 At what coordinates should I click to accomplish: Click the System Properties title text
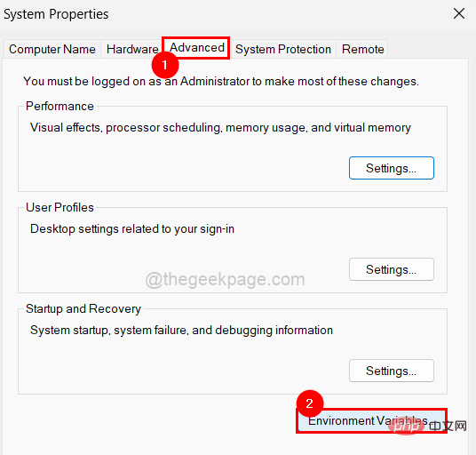click(x=56, y=14)
